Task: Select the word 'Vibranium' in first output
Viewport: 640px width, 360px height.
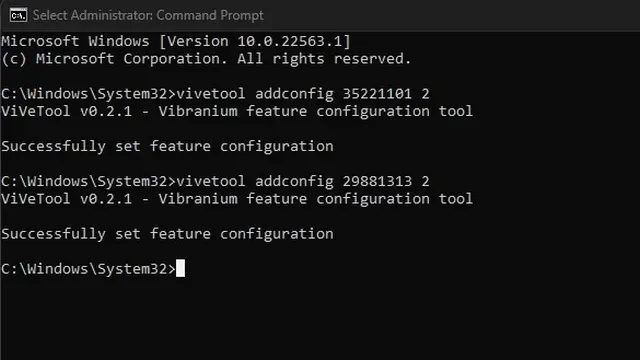Action: click(198, 111)
